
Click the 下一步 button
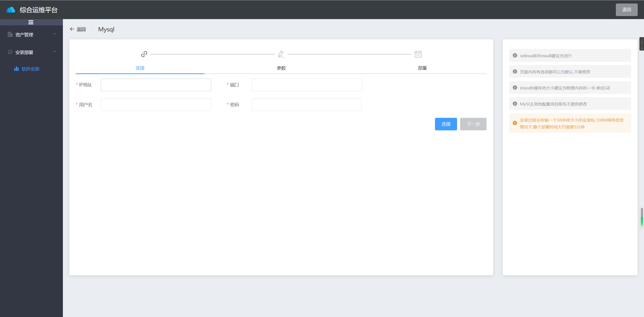(x=473, y=124)
